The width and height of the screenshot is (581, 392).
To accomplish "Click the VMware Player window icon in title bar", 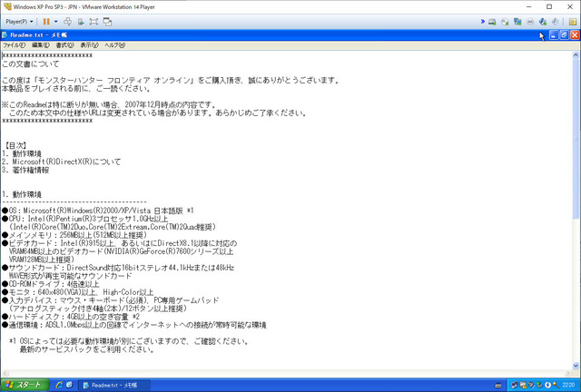I will tap(7, 6).
